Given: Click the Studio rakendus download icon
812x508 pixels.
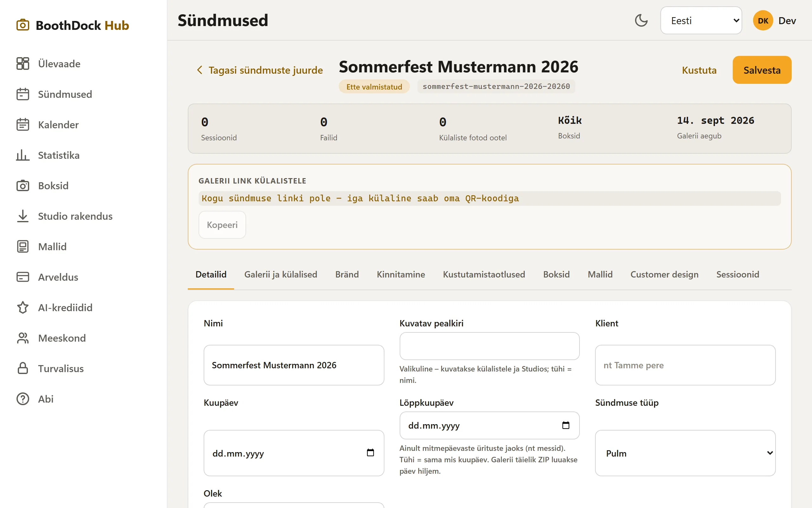Looking at the screenshot, I should pos(23,216).
